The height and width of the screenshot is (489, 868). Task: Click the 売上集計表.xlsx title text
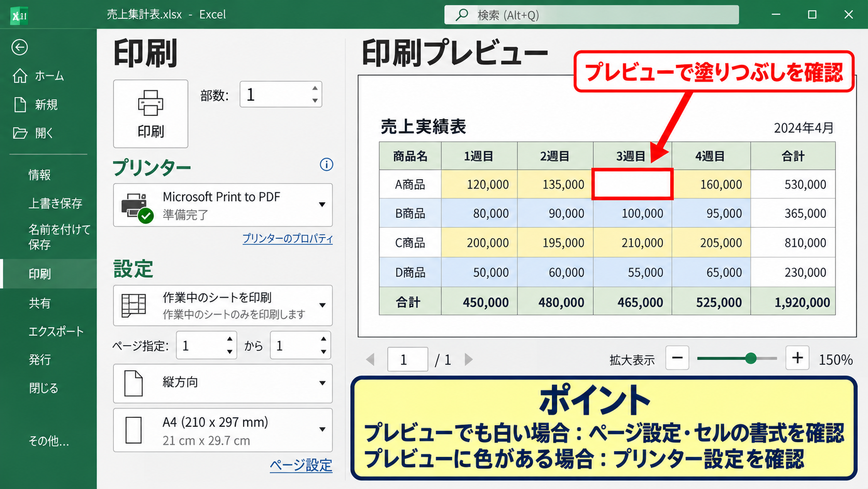144,15
